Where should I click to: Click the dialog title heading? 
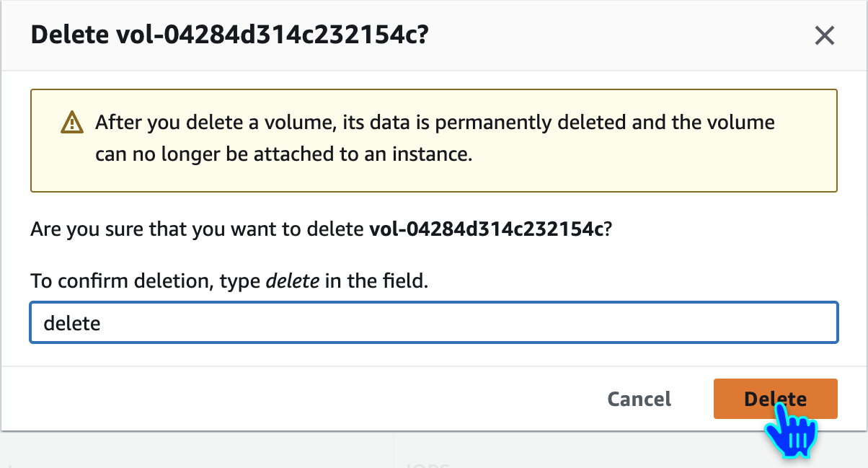point(229,35)
